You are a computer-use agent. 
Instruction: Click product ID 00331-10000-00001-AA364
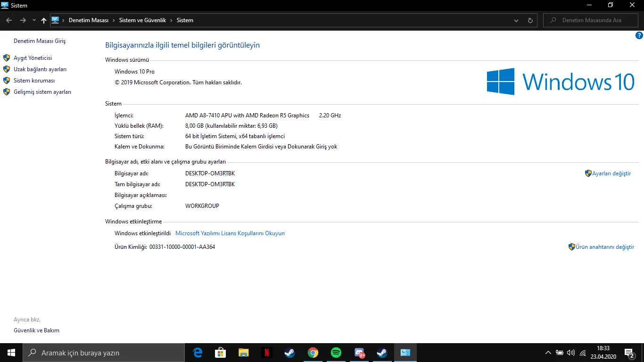point(182,247)
